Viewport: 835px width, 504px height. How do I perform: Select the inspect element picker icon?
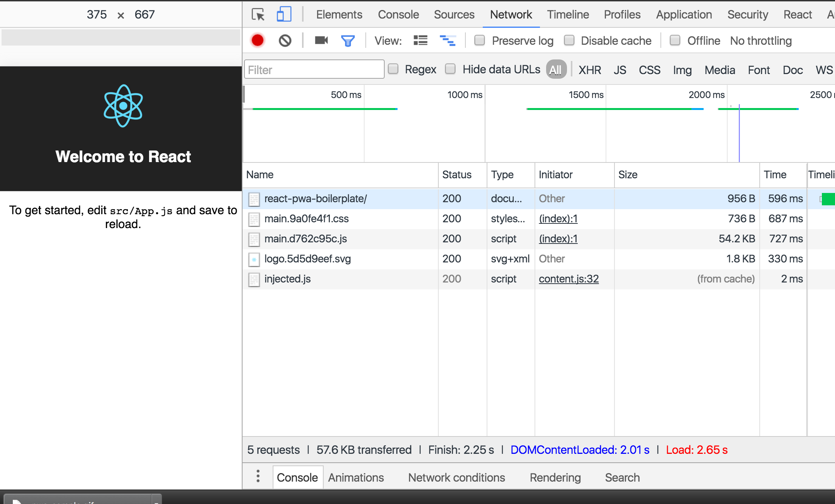[258, 15]
